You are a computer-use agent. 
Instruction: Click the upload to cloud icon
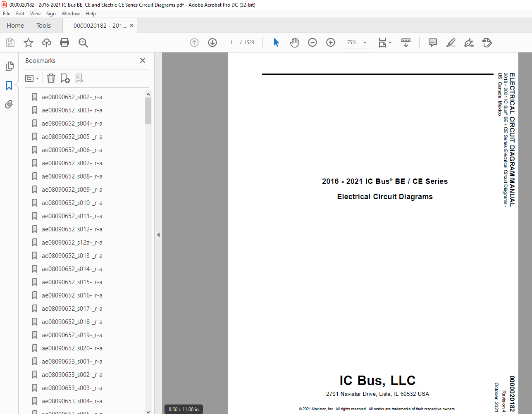[47, 43]
